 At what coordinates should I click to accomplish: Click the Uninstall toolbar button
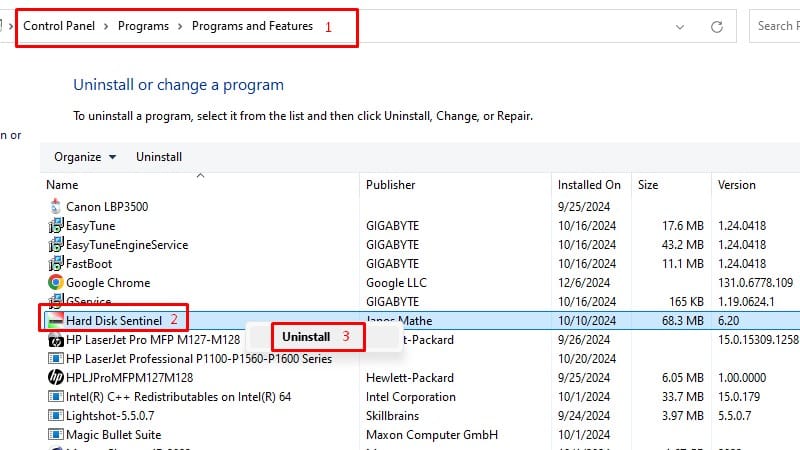click(159, 157)
